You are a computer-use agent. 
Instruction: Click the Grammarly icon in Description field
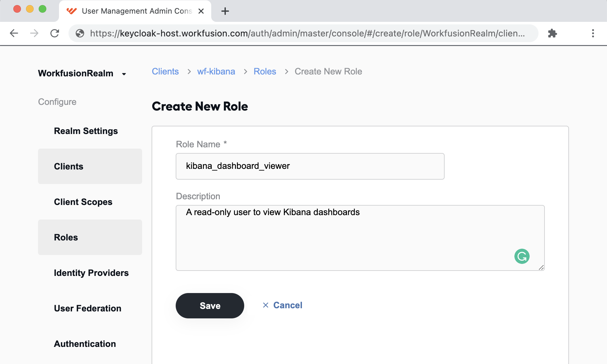[x=522, y=256]
